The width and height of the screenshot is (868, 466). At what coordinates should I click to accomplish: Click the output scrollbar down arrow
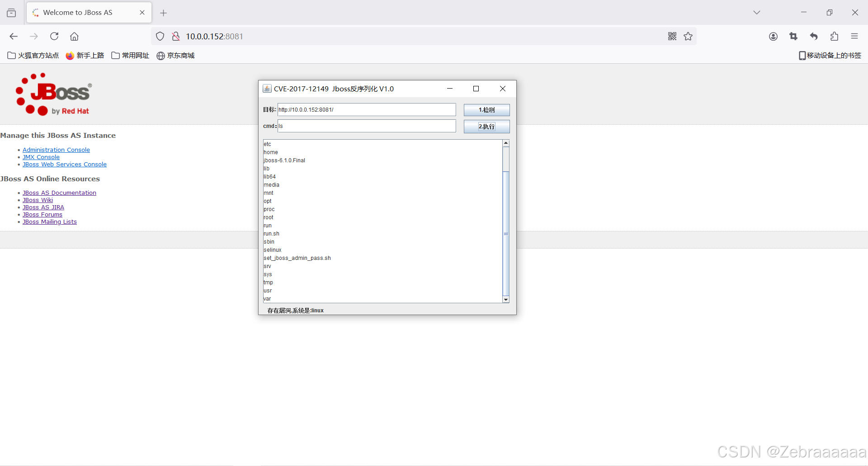click(506, 300)
